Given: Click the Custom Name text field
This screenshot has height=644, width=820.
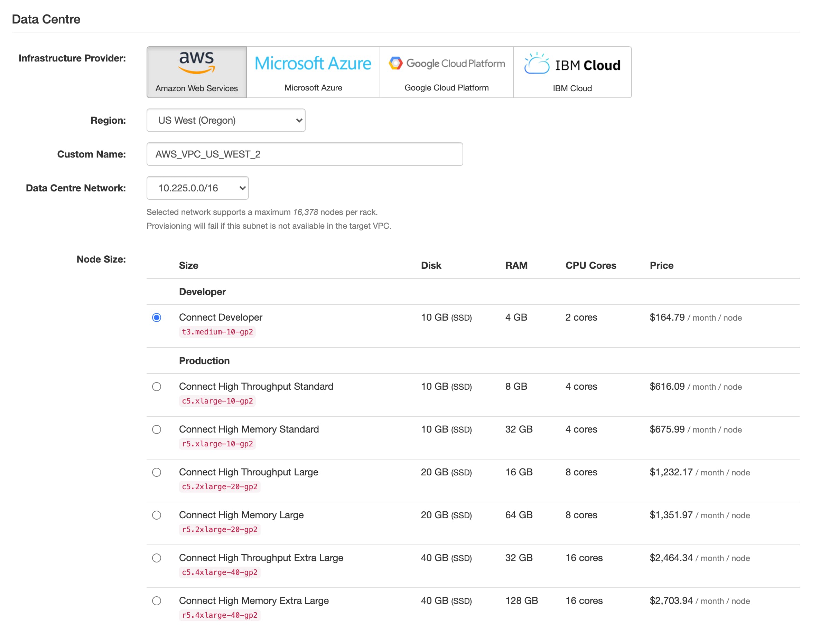Looking at the screenshot, I should 304,154.
